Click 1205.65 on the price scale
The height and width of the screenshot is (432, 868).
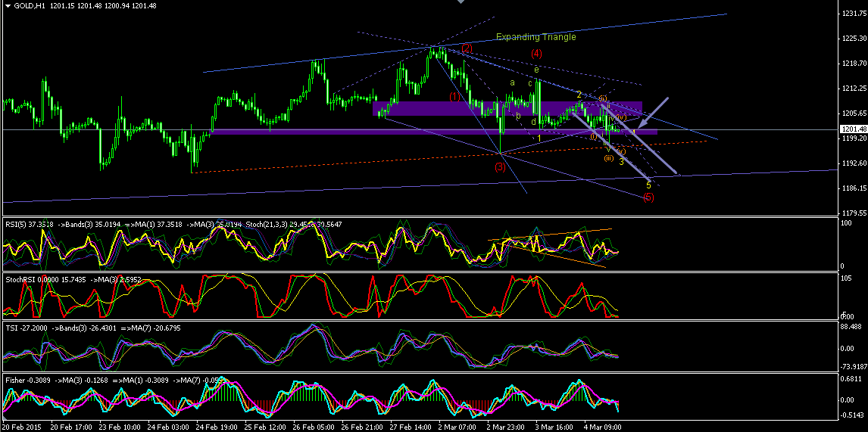click(x=853, y=113)
